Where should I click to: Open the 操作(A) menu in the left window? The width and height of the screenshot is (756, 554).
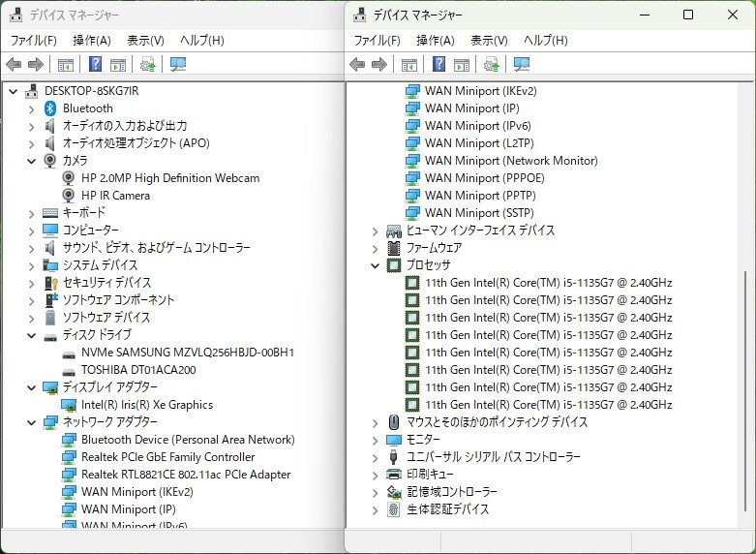[92, 41]
